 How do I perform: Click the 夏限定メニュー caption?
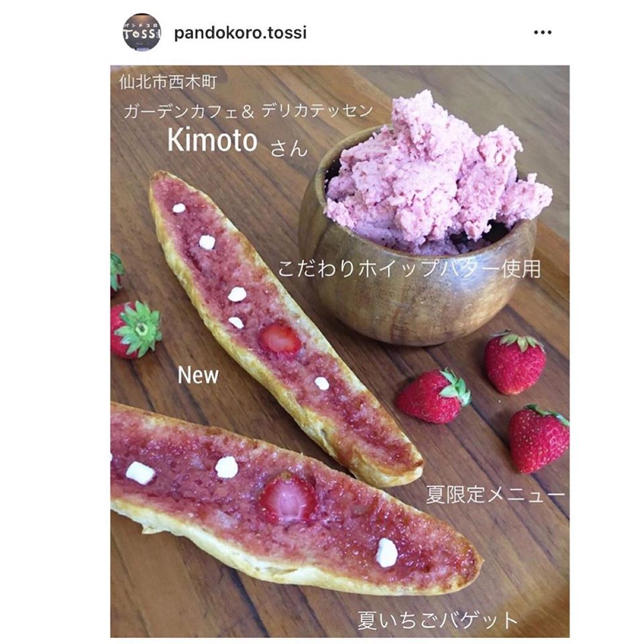point(495,494)
